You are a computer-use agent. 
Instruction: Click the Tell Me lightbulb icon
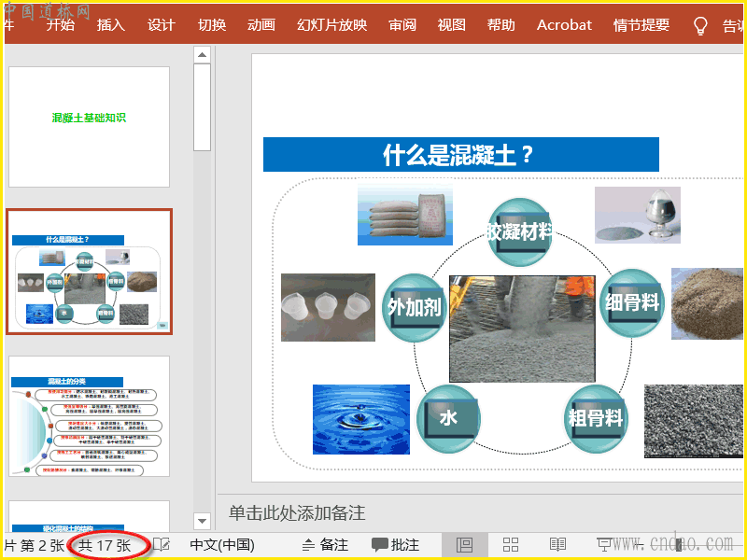click(x=699, y=26)
